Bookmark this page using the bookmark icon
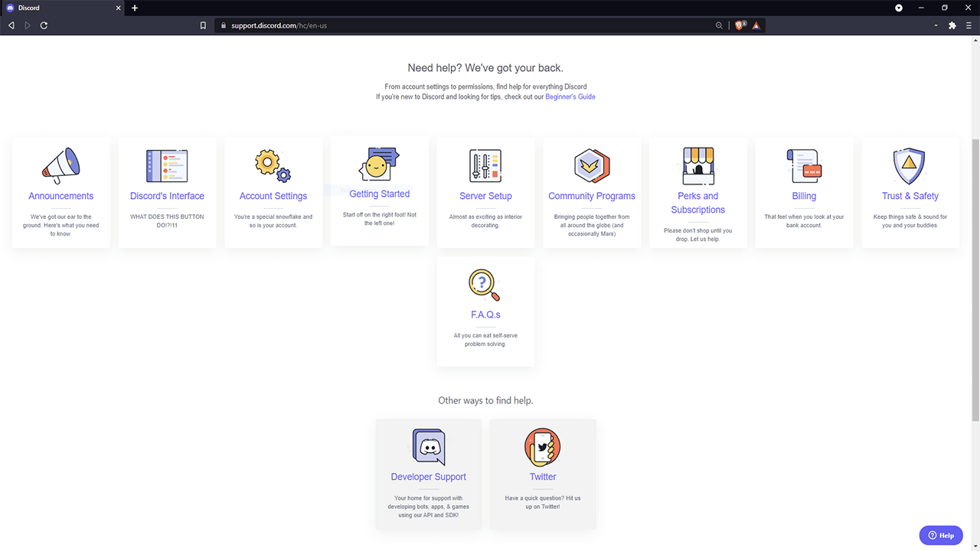980x551 pixels. click(203, 25)
